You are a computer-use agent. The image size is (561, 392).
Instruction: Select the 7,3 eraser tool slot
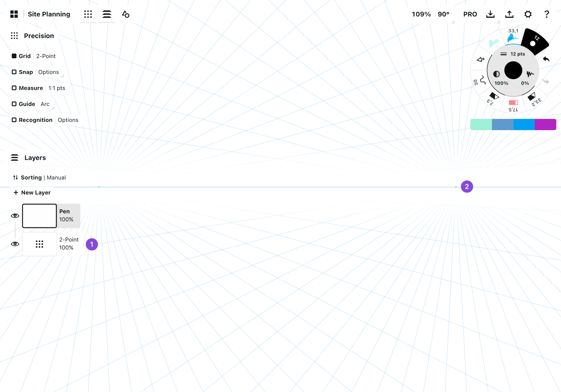click(493, 98)
